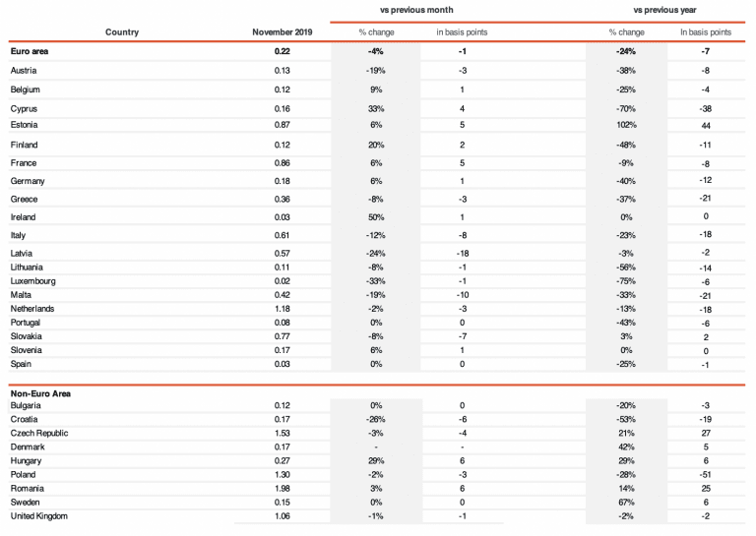This screenshot has width=756, height=536.
Task: Click '% change' under vs previous month
Action: (x=376, y=32)
